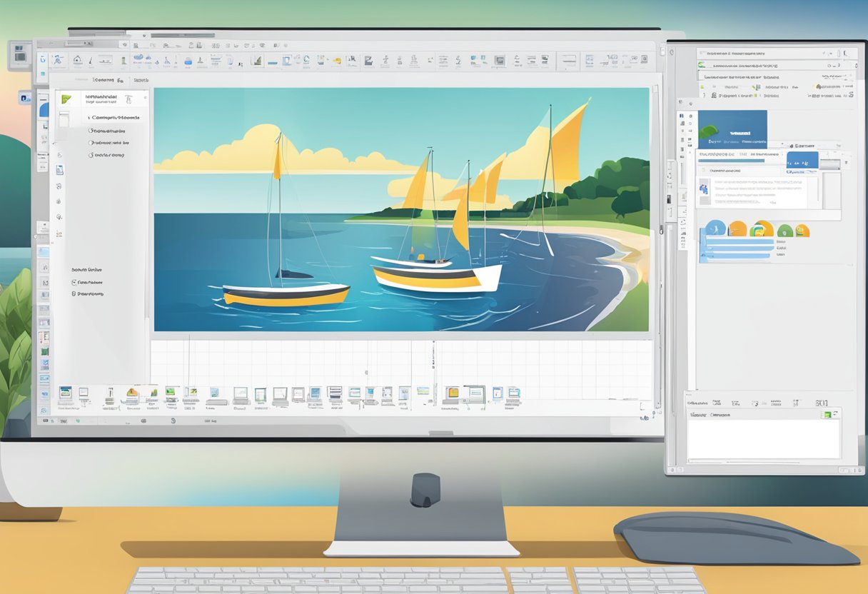Toggle the first radio option in the left sidebar
This screenshot has width=868, height=594.
click(91, 130)
